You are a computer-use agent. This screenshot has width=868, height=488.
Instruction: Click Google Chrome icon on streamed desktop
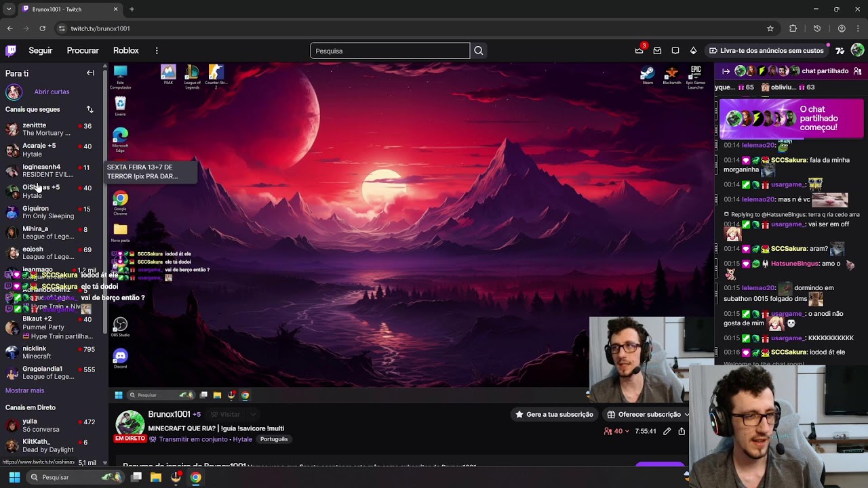(120, 203)
